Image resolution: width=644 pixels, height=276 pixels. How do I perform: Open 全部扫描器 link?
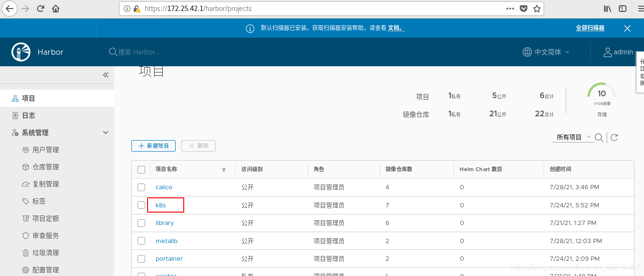590,28
